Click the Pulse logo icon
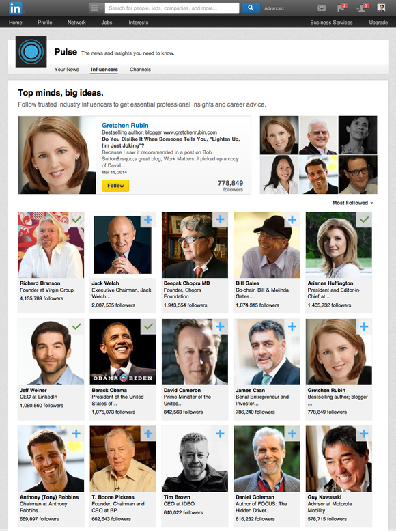The height and width of the screenshot is (532, 396). click(x=31, y=52)
